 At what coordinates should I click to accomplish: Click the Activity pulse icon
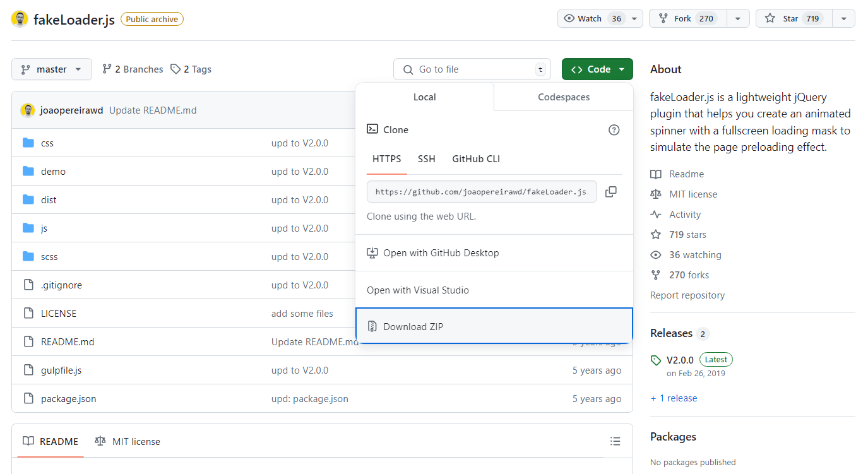[656, 215]
